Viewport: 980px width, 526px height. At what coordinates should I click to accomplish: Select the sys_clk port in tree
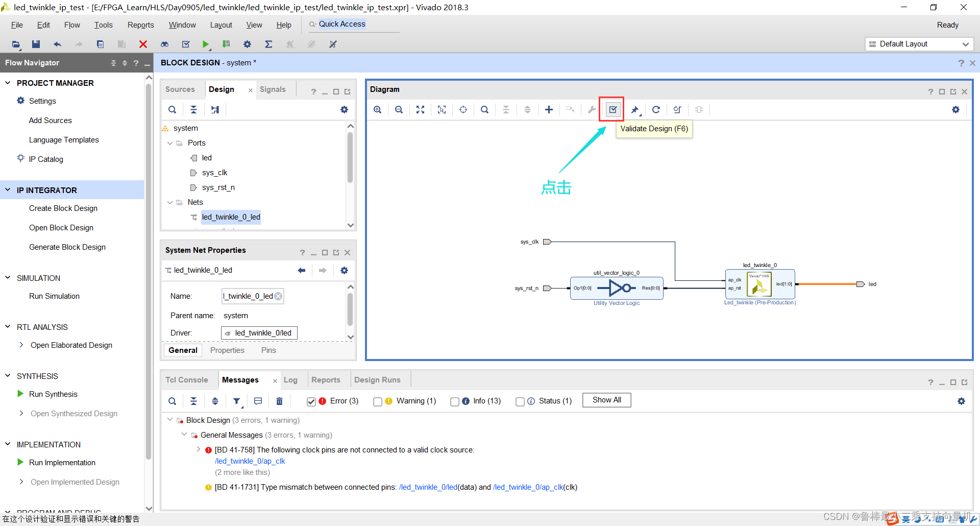[x=214, y=173]
